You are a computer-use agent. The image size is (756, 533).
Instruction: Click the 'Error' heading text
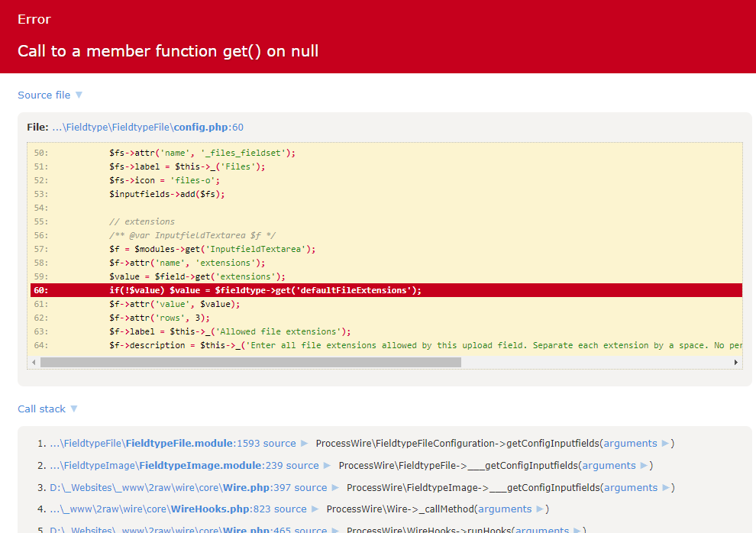coord(34,19)
